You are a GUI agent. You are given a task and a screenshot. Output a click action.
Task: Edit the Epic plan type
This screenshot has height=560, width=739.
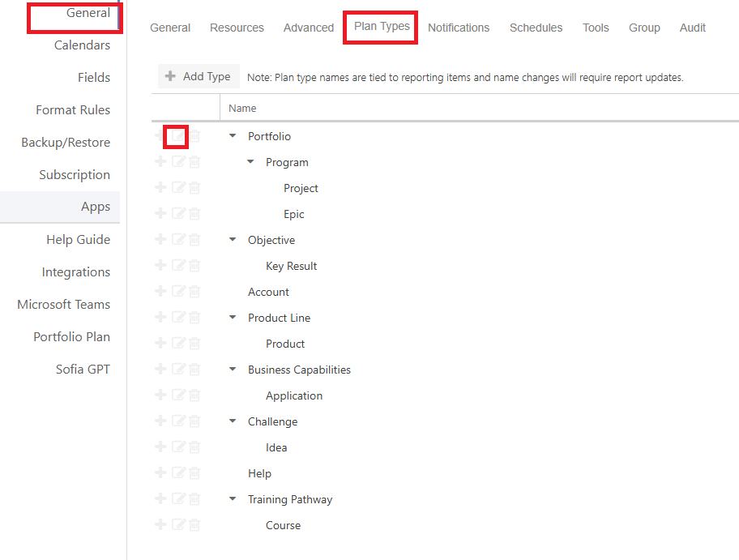point(178,213)
